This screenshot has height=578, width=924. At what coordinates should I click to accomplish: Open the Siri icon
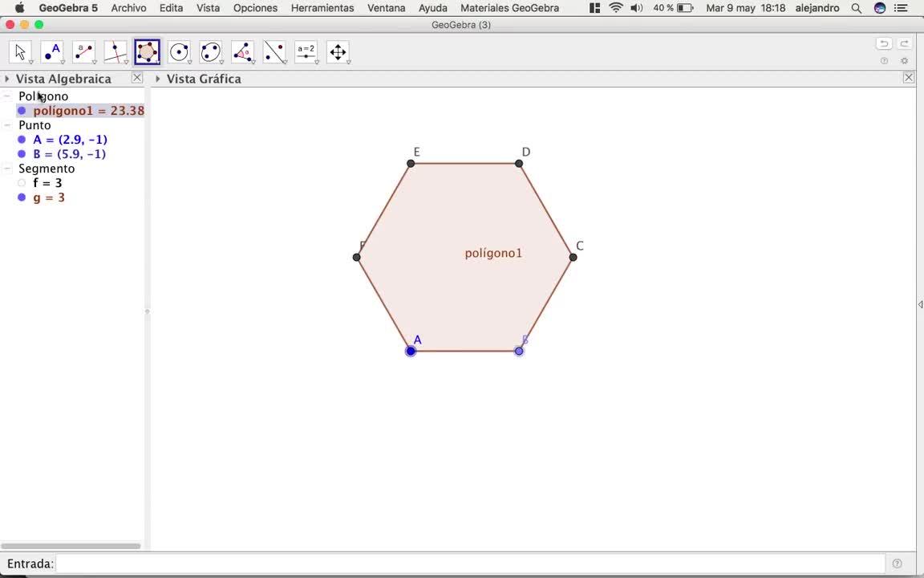[x=879, y=8]
